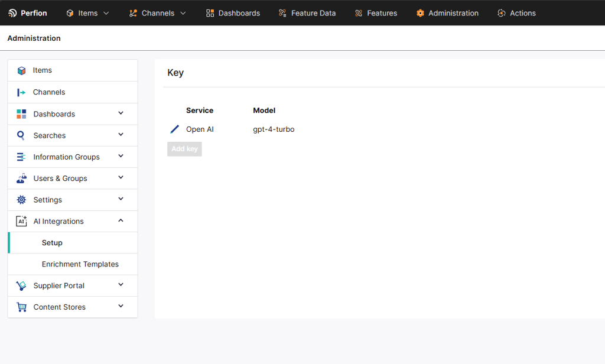The image size is (605, 364).
Task: Expand the Content Stores chevron
Action: click(x=121, y=306)
